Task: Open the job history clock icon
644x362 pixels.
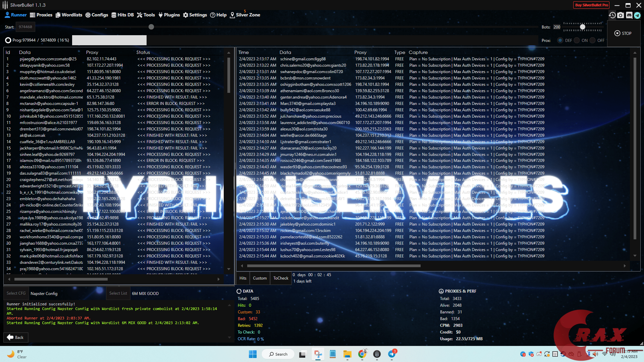Action: point(612,15)
